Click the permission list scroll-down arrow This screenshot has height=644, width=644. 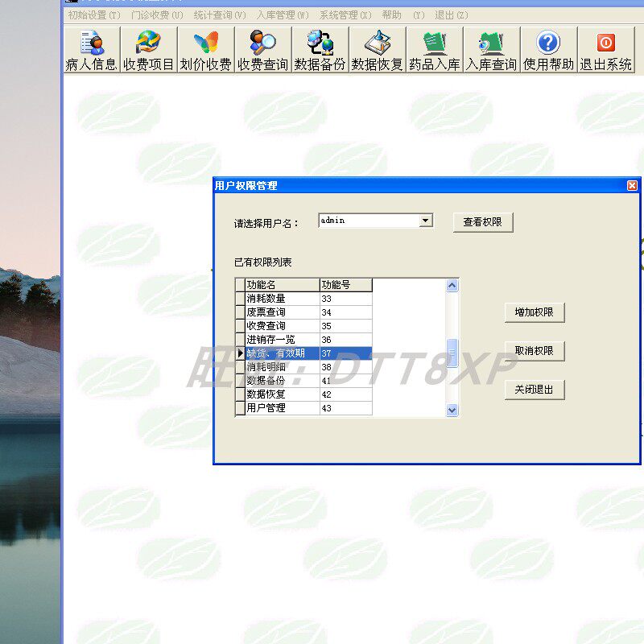452,410
